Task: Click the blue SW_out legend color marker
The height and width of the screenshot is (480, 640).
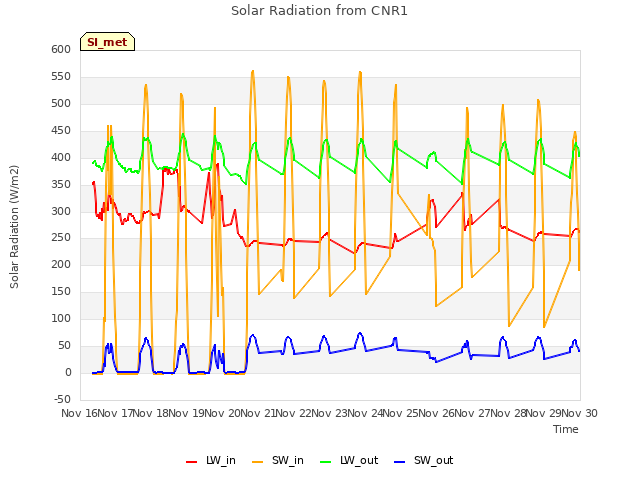Action: [x=400, y=462]
